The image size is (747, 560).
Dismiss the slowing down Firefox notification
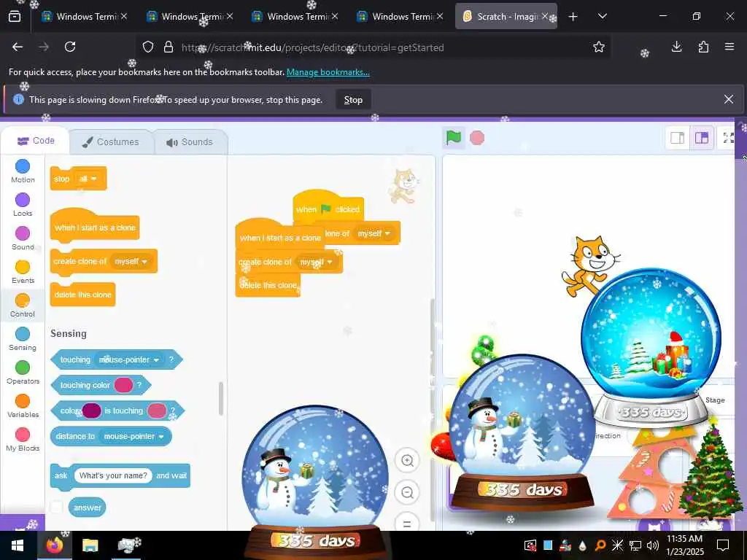pos(729,99)
